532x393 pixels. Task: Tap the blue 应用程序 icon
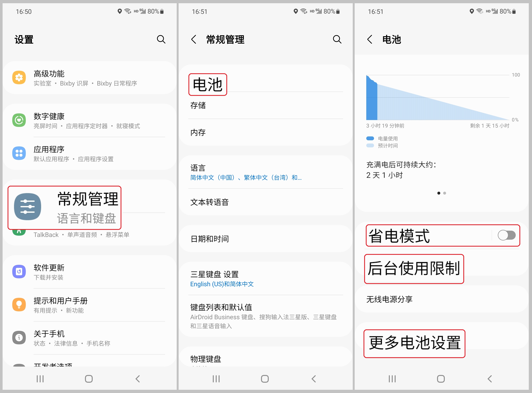click(19, 153)
